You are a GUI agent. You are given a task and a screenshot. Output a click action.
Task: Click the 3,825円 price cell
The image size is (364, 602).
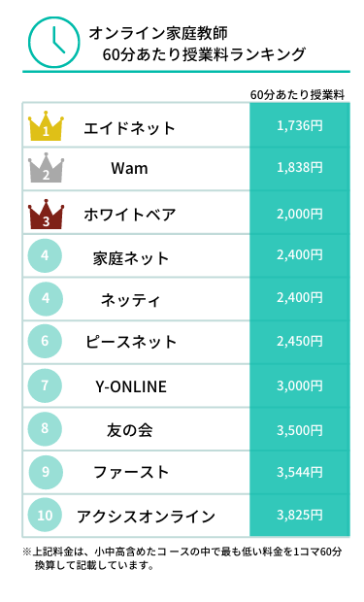(x=300, y=515)
